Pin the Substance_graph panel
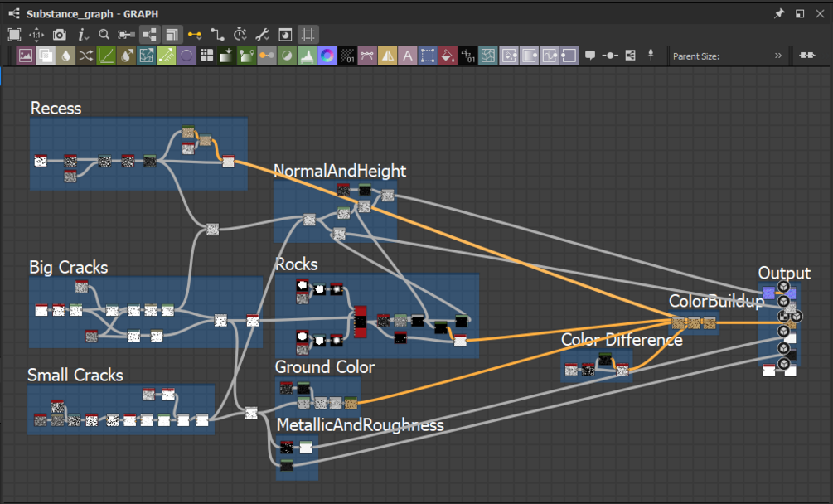Image resolution: width=833 pixels, height=504 pixels. click(x=779, y=14)
